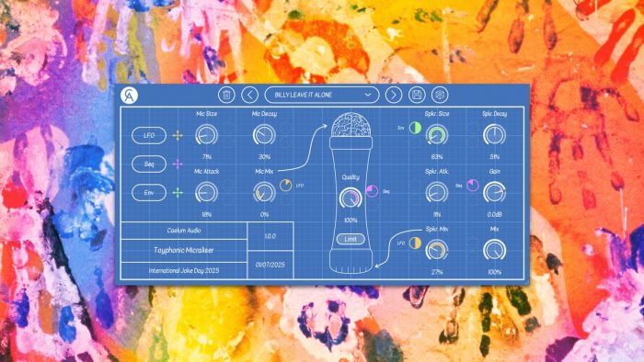The image size is (644, 362).
Task: Toggle the Limit button on microphone
Action: 351,239
